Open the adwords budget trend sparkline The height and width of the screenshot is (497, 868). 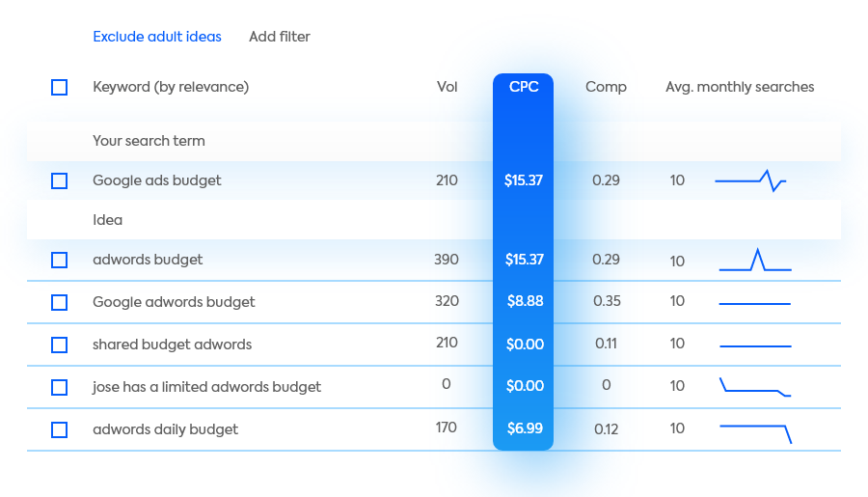[755, 260]
